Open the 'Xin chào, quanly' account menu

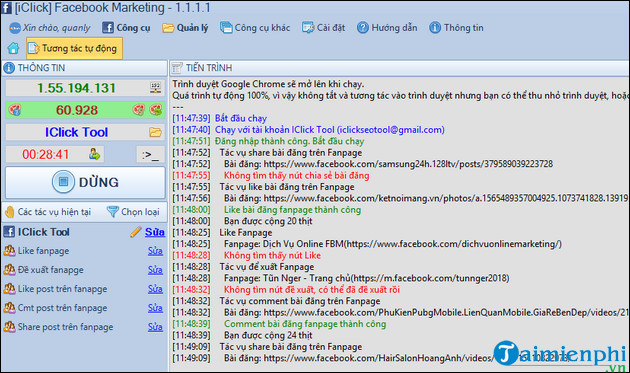[50, 28]
